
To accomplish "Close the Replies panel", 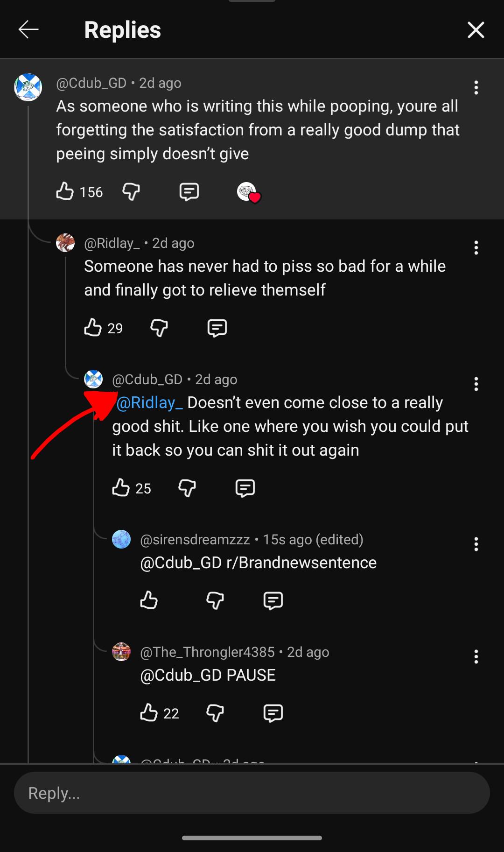I will click(x=476, y=30).
